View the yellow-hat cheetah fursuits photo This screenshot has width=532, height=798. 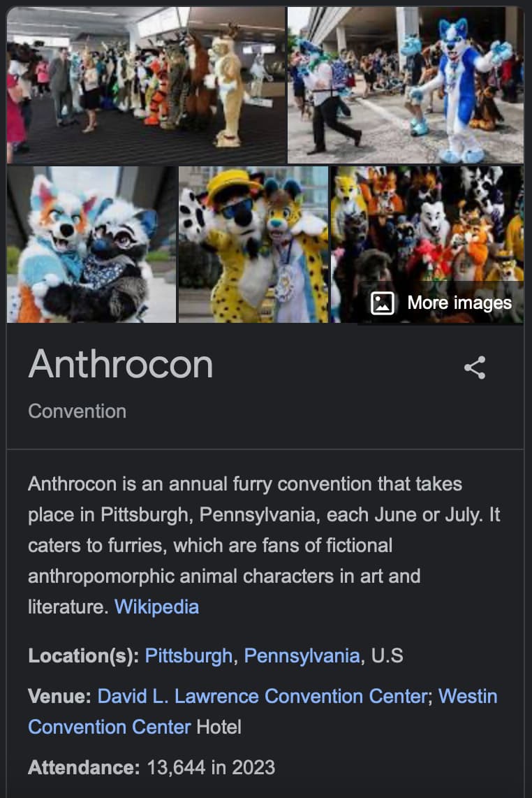pos(253,245)
